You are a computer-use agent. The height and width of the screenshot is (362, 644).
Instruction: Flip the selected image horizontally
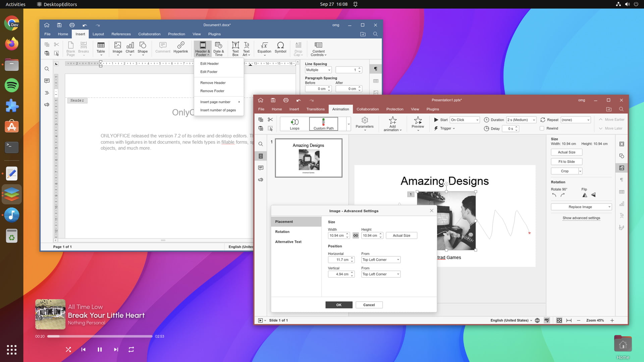tap(585, 195)
